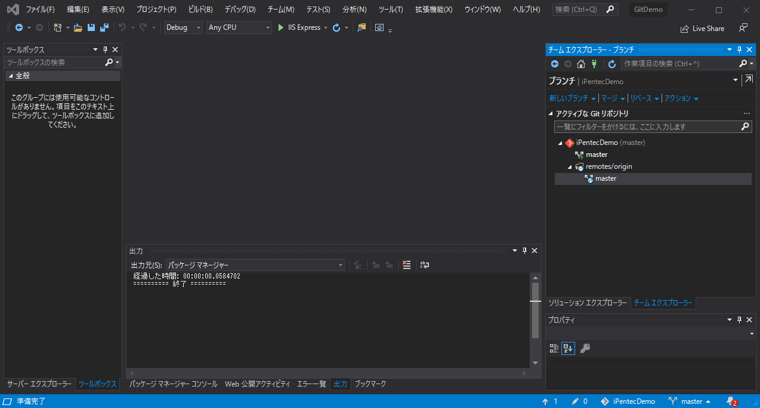The height and width of the screenshot is (408, 760).
Task: Click Toolbox search magnifier icon
Action: [109, 62]
